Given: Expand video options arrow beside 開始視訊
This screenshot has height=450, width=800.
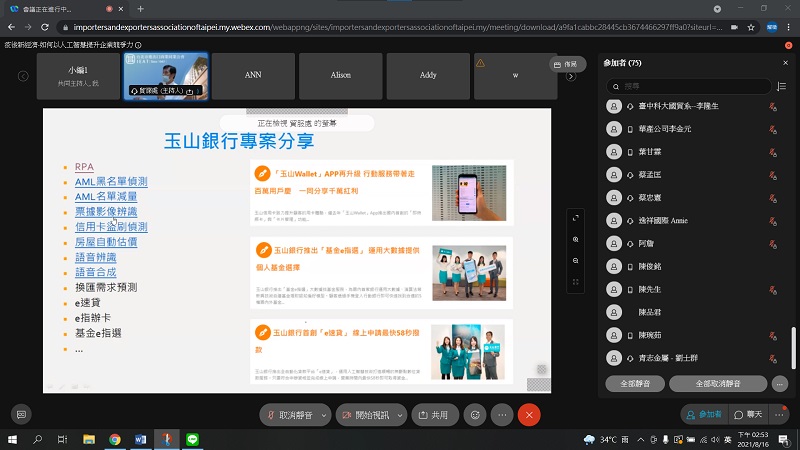Looking at the screenshot, I should click(x=400, y=415).
